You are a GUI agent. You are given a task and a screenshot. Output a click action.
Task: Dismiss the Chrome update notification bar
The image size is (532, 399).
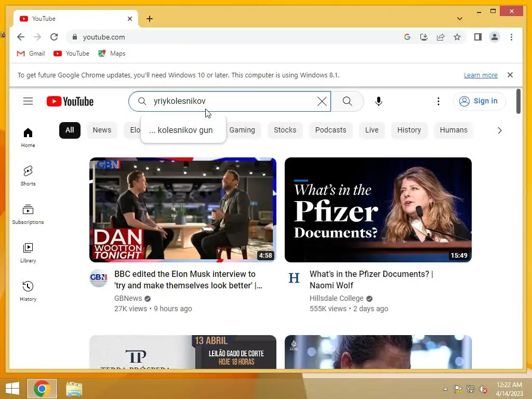pyautogui.click(x=510, y=75)
